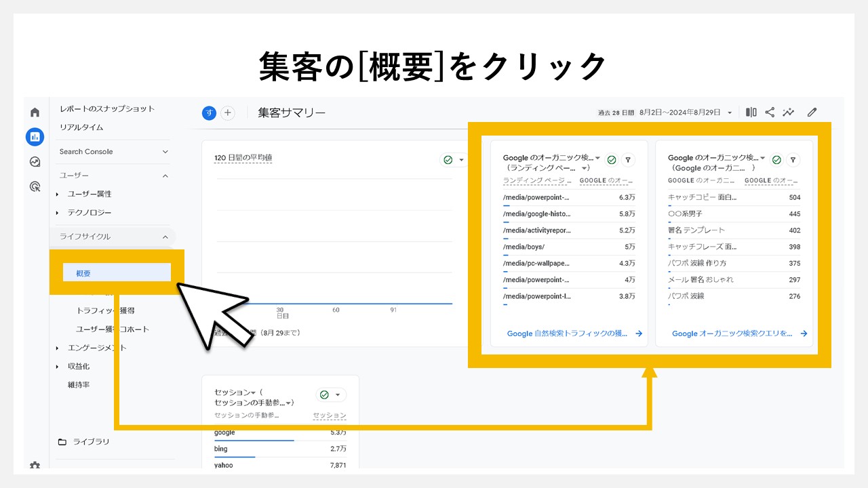
Task: Click the Google オーガニック検索クエリ link
Action: tap(732, 333)
